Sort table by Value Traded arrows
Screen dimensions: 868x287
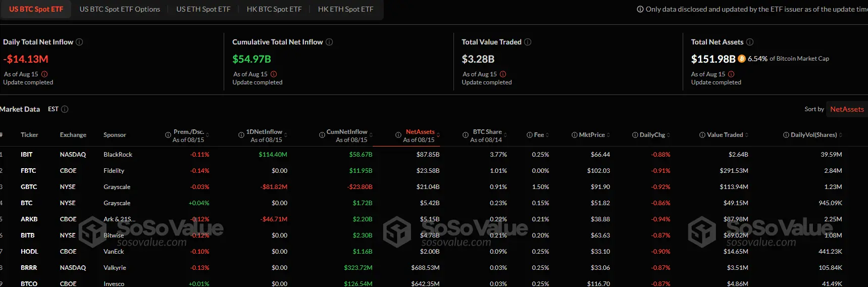click(747, 135)
